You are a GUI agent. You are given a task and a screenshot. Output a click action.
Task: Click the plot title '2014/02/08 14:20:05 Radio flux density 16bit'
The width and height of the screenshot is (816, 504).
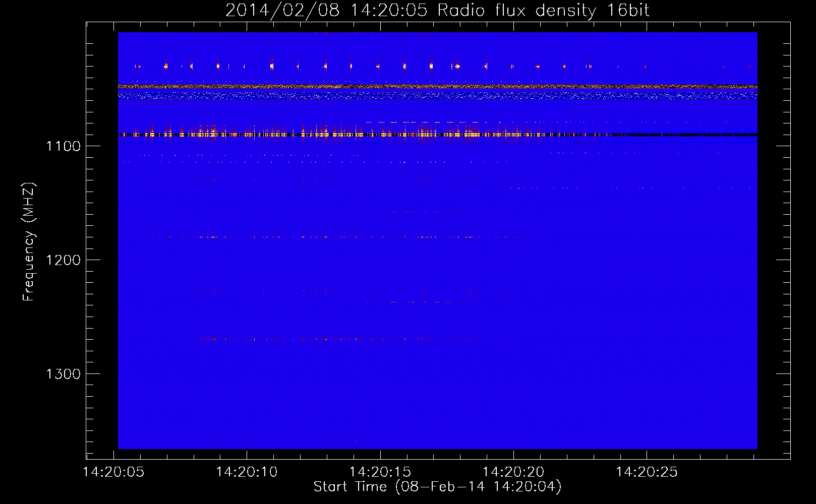click(437, 10)
